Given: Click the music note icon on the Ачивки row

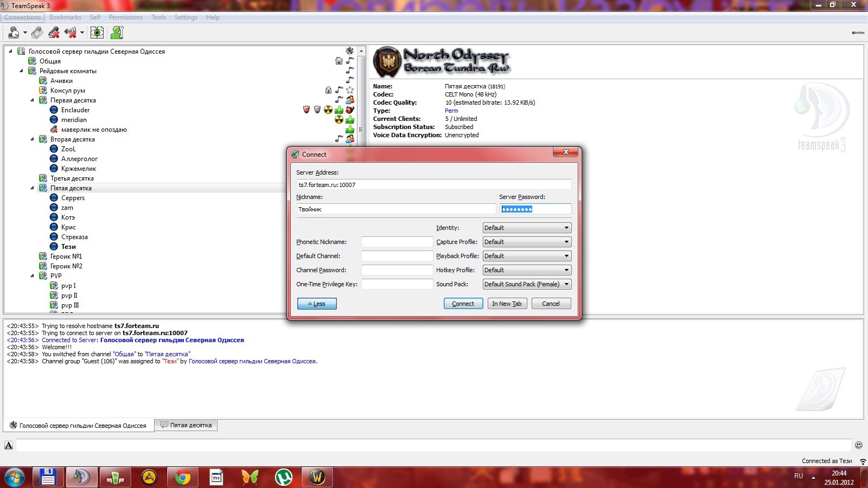Looking at the screenshot, I should tap(350, 80).
